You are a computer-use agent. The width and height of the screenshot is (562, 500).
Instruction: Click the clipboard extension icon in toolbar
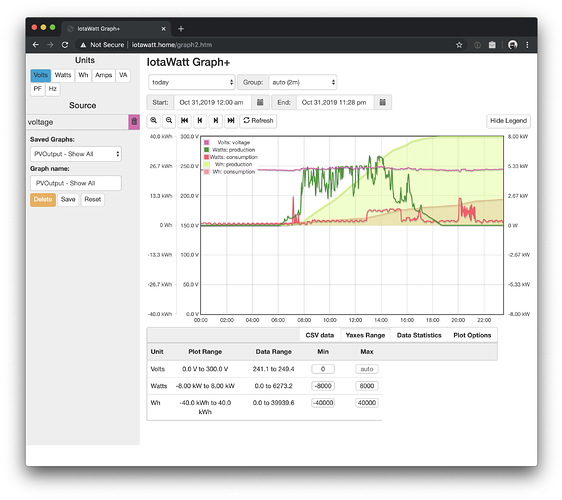492,45
